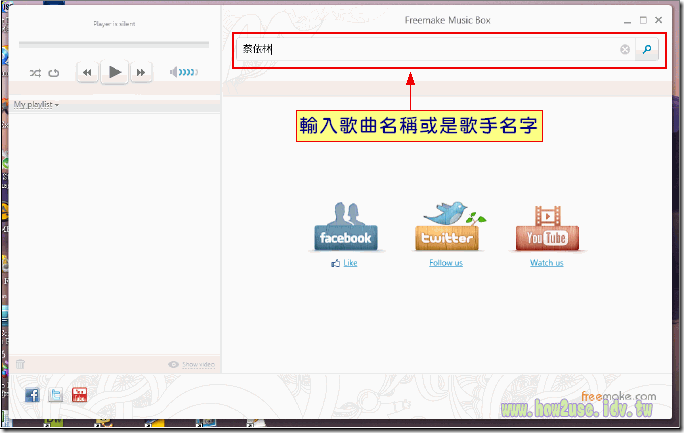Click the track progress bar
Image resolution: width=684 pixels, height=433 pixels.
[x=113, y=44]
